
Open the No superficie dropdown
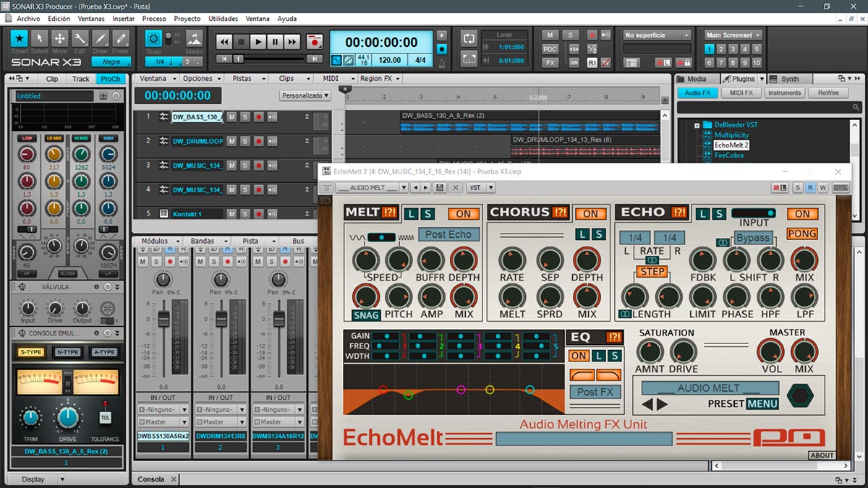coord(658,35)
